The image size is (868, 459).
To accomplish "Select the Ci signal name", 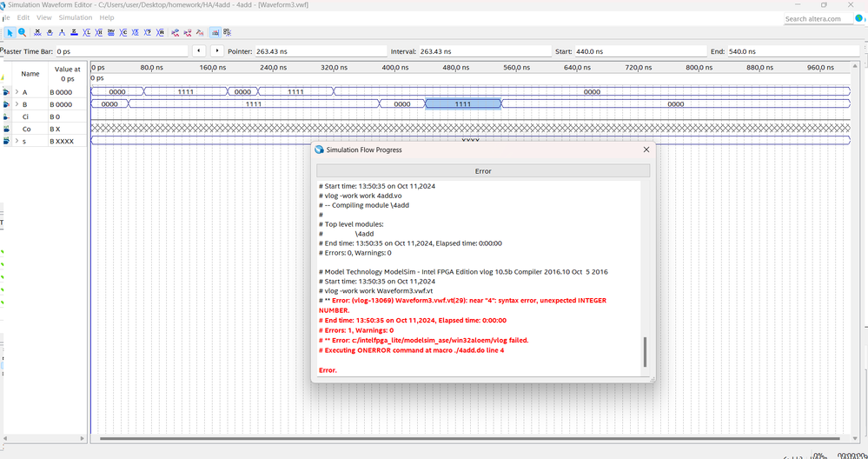I will tap(25, 116).
